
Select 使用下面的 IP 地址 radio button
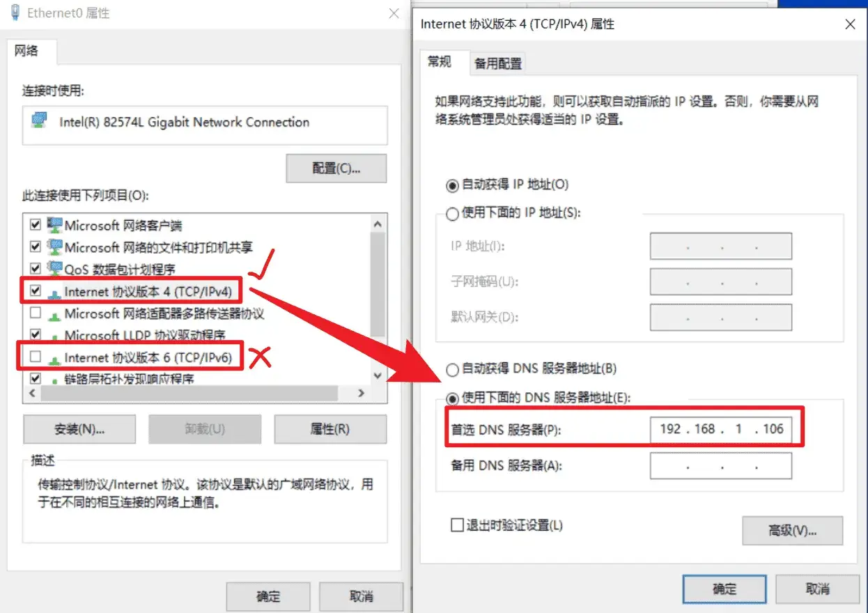coord(452,214)
